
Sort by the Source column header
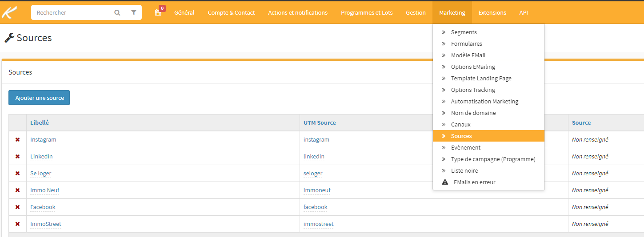(581, 123)
